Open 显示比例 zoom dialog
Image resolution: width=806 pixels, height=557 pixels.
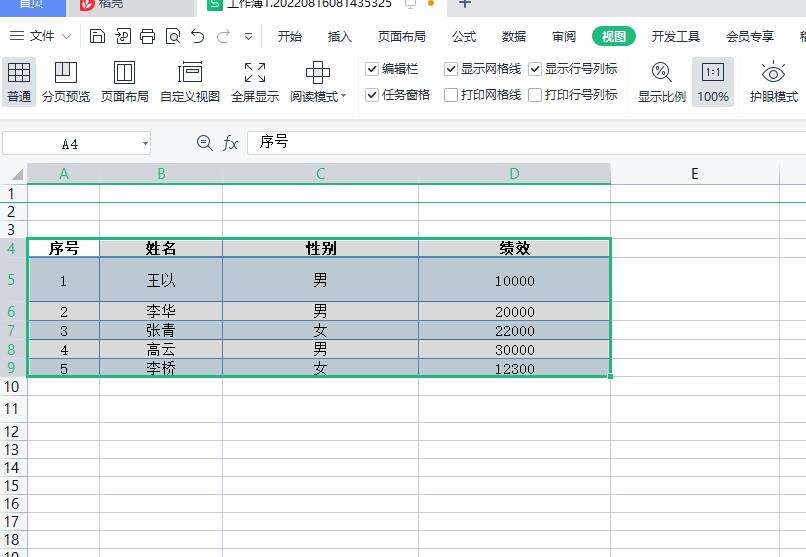662,82
